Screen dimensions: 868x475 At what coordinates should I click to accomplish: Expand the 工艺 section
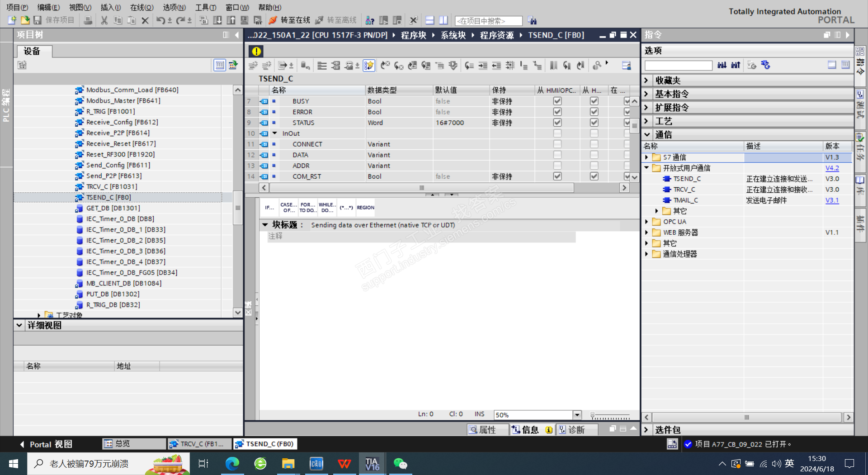(646, 121)
